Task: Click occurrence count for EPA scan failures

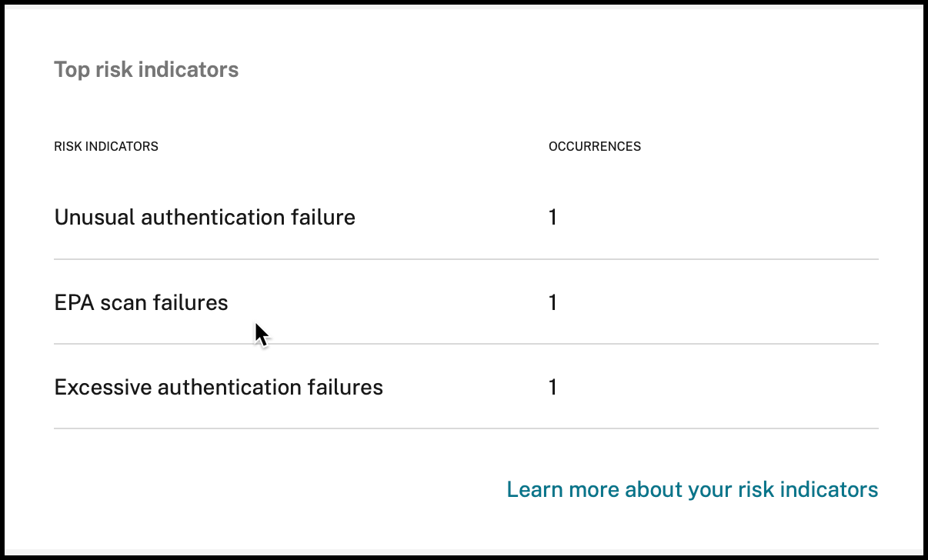Action: tap(552, 303)
